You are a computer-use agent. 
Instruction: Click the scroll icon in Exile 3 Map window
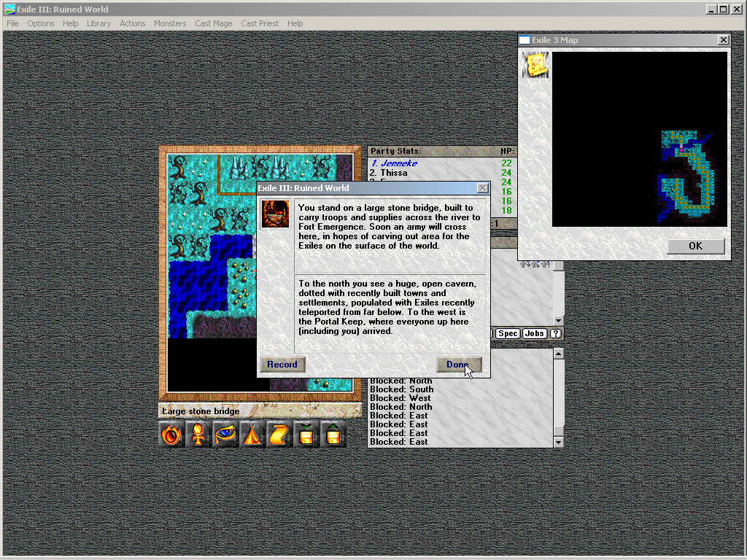coord(535,65)
